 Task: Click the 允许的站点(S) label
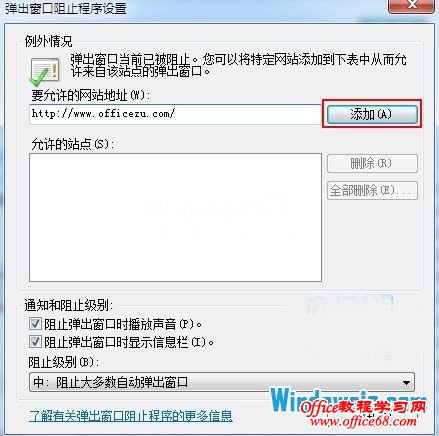coord(73,144)
